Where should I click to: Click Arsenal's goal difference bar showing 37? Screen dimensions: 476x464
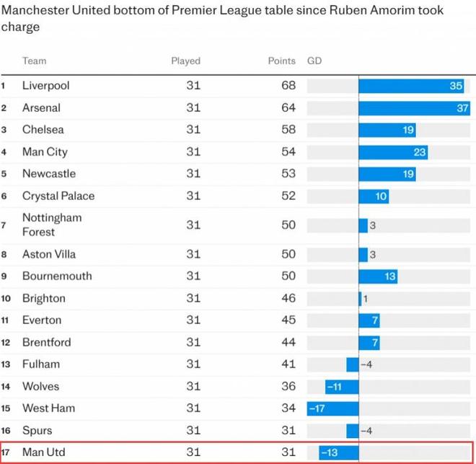[415, 108]
